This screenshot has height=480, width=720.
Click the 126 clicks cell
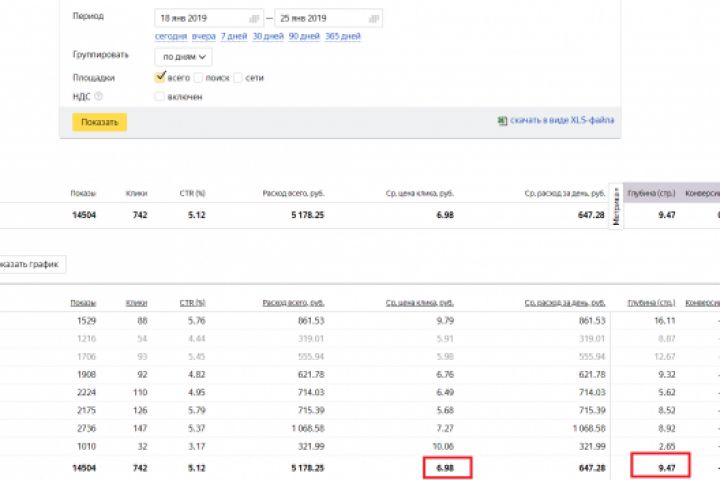click(x=140, y=410)
